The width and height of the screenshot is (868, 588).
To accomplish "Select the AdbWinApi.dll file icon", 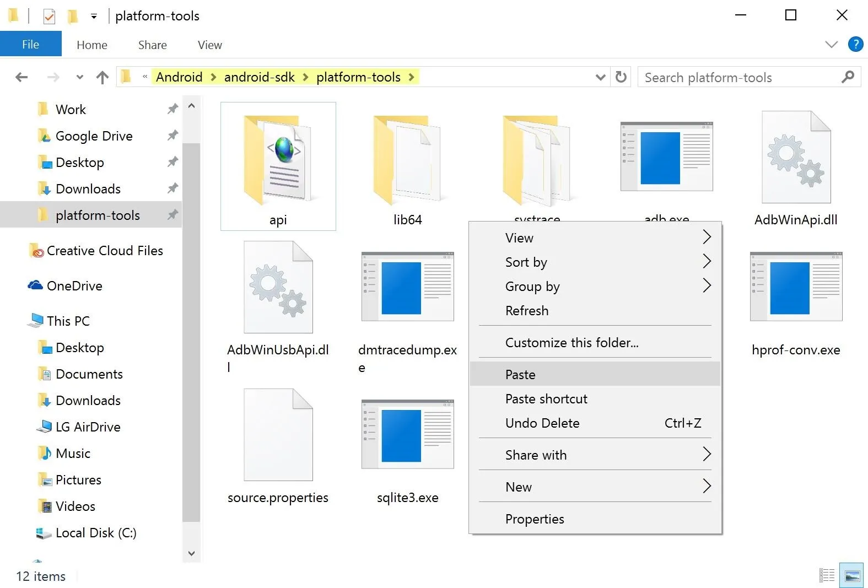I will point(796,157).
